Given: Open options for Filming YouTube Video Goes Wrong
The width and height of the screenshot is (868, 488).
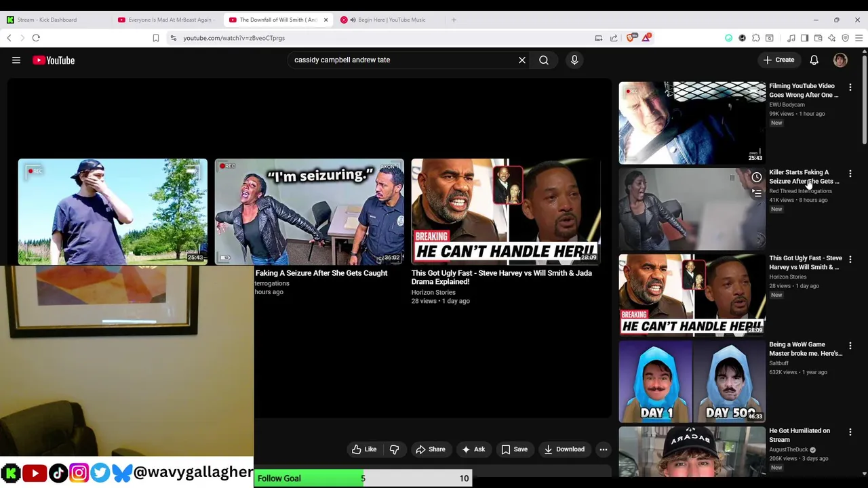Looking at the screenshot, I should coord(850,87).
